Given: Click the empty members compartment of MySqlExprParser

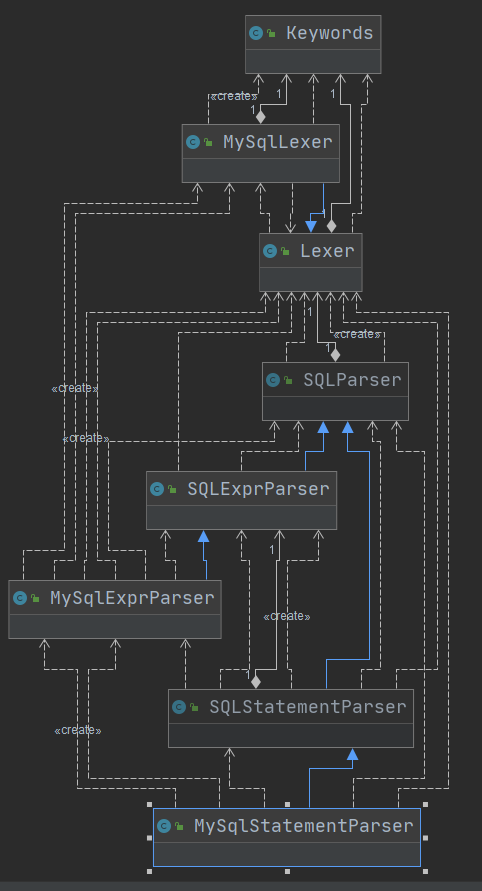Looking at the screenshot, I should (x=115, y=626).
